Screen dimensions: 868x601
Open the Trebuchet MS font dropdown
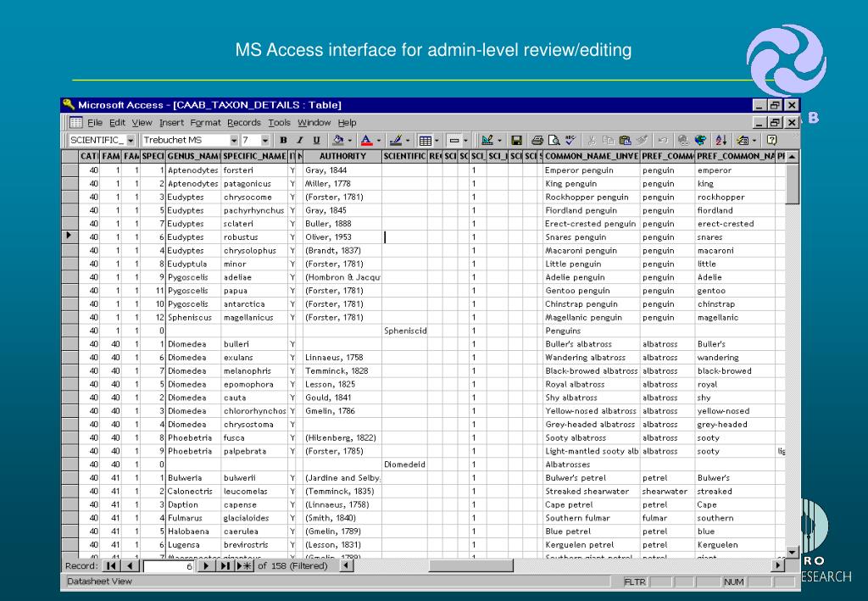[234, 140]
